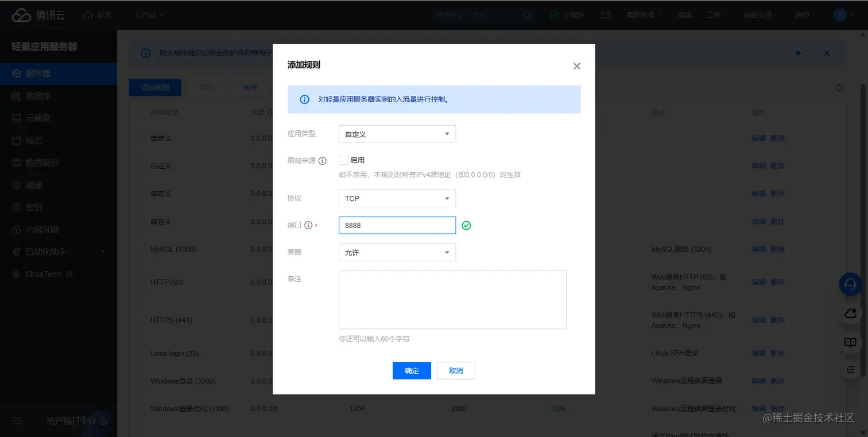Click the info icon beside 限制来源
The height and width of the screenshot is (437, 868).
point(323,161)
